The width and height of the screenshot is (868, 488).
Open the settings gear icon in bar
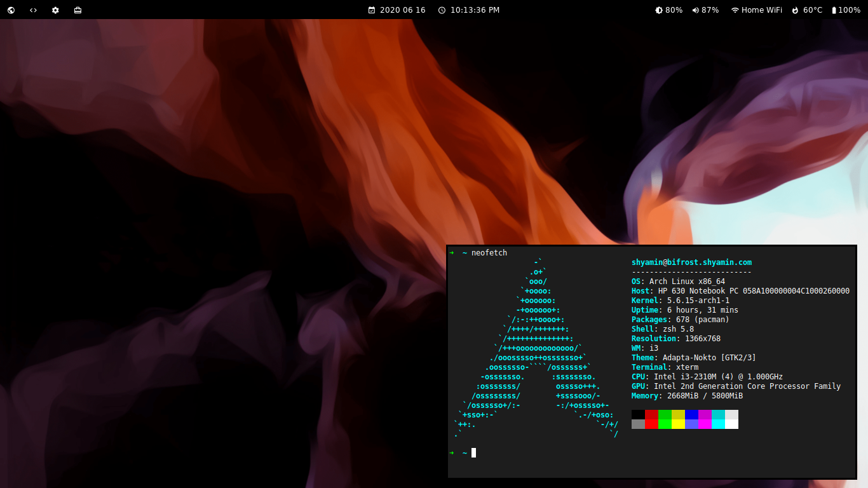[55, 10]
